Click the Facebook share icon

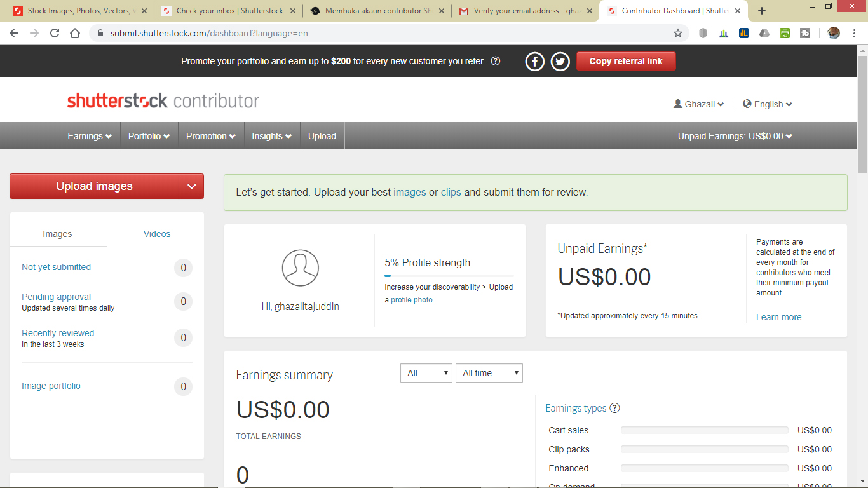point(535,62)
